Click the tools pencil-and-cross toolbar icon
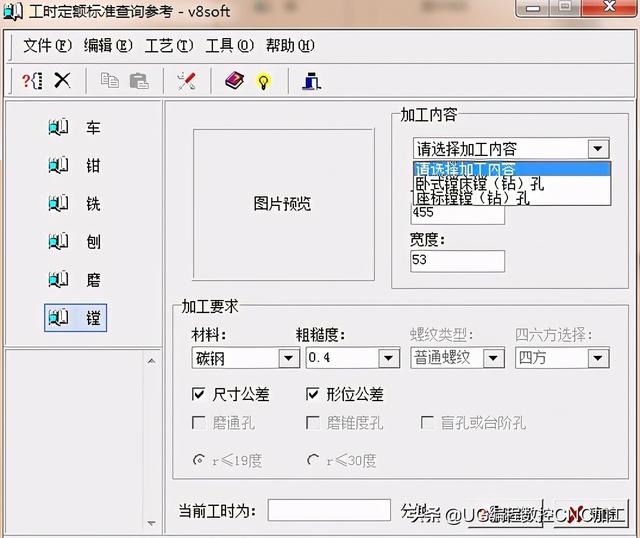 [x=187, y=81]
